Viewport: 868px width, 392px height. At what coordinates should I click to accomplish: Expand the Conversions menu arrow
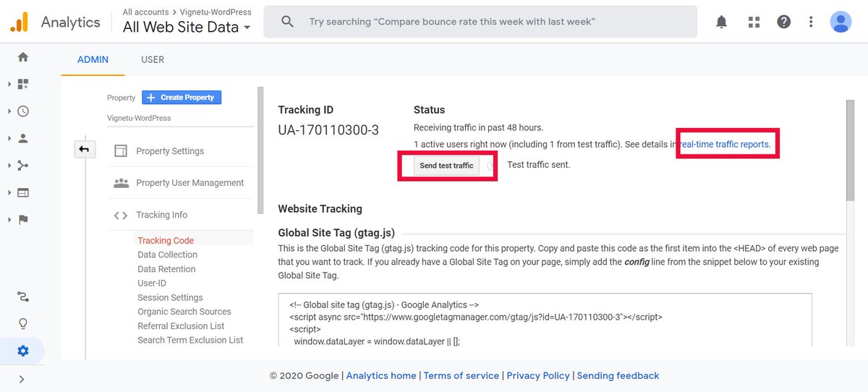9,220
